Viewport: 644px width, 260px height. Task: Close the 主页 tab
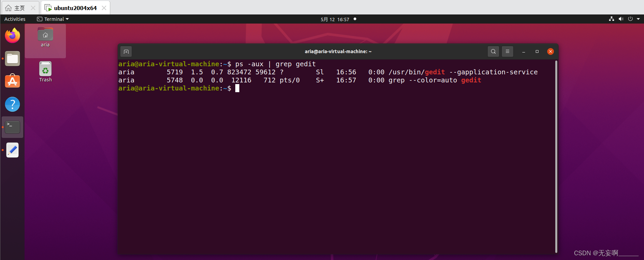click(33, 8)
